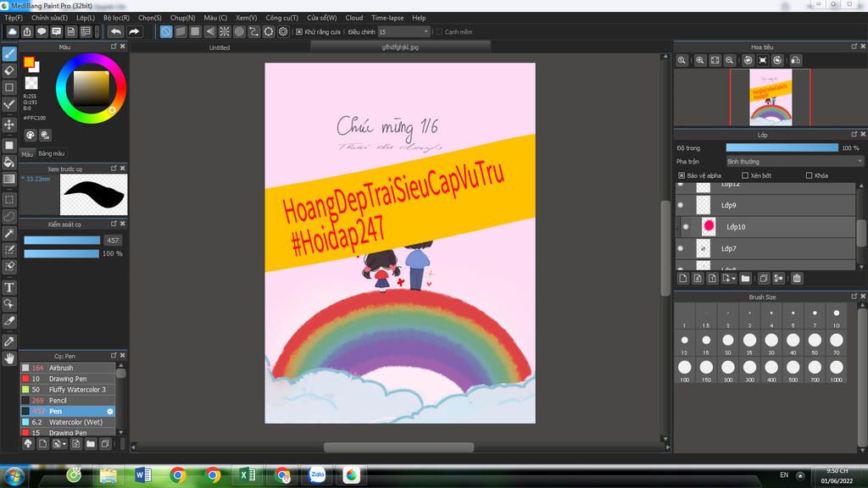Click zoom out icon in Navigator
Image resolution: width=868 pixels, height=488 pixels.
click(x=730, y=60)
